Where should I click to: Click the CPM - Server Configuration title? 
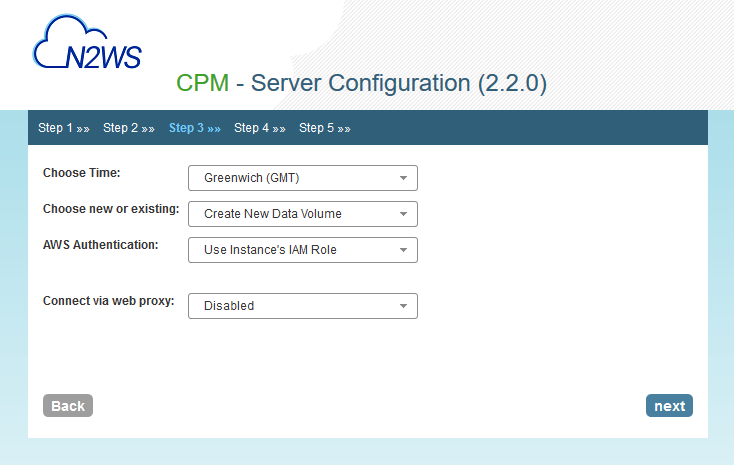(361, 83)
